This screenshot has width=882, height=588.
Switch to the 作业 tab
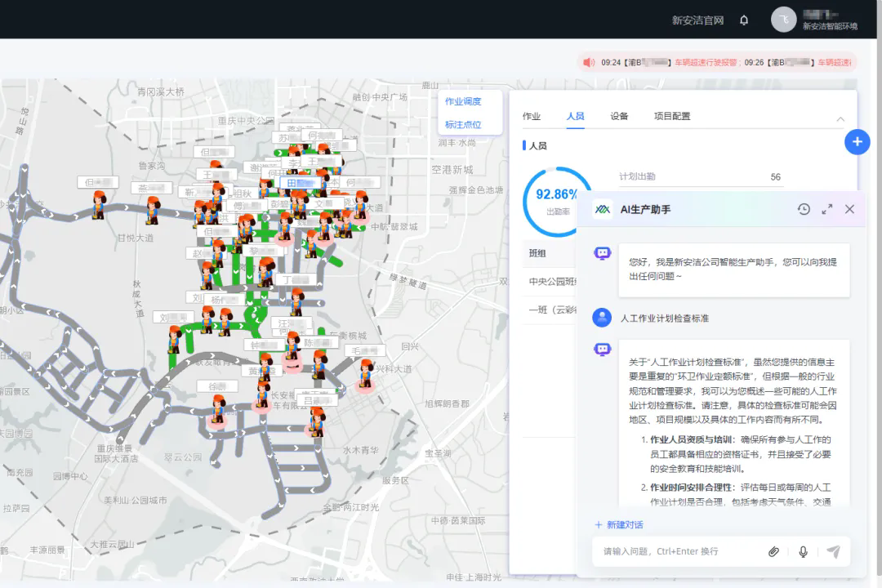pos(532,116)
